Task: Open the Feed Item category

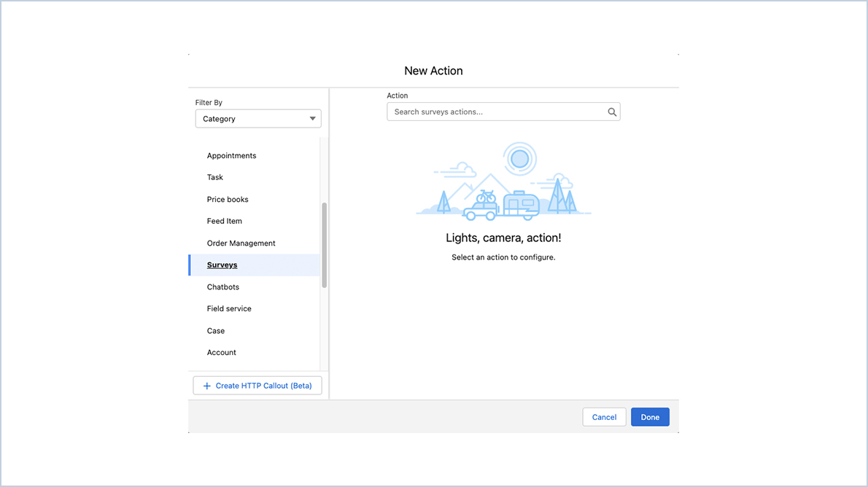Action: tap(224, 221)
